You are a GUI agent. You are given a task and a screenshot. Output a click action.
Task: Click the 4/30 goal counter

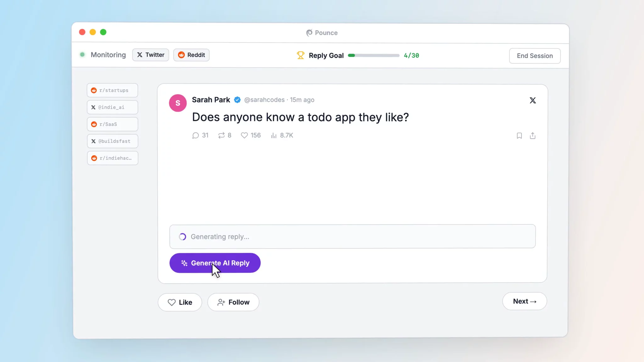click(411, 56)
